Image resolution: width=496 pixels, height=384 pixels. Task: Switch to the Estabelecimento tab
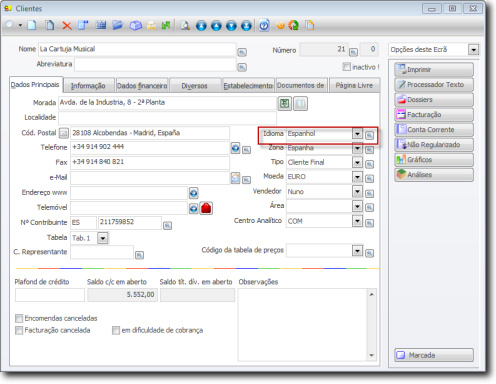click(x=248, y=86)
